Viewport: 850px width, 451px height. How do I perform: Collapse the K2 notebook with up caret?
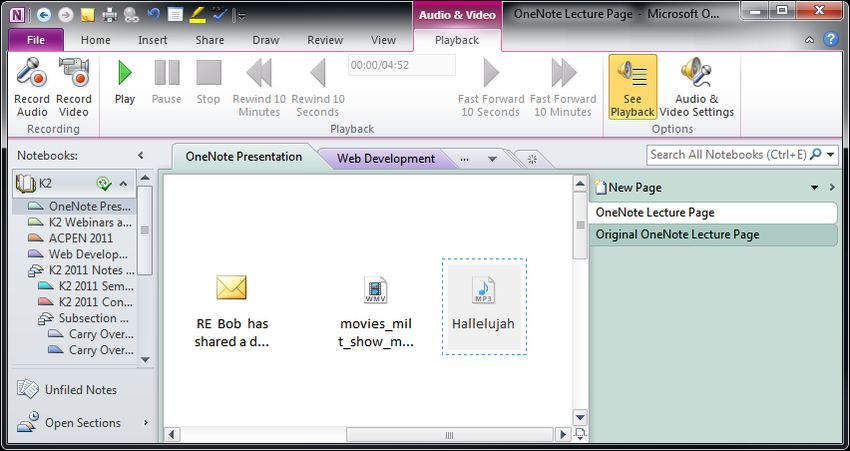(x=123, y=184)
